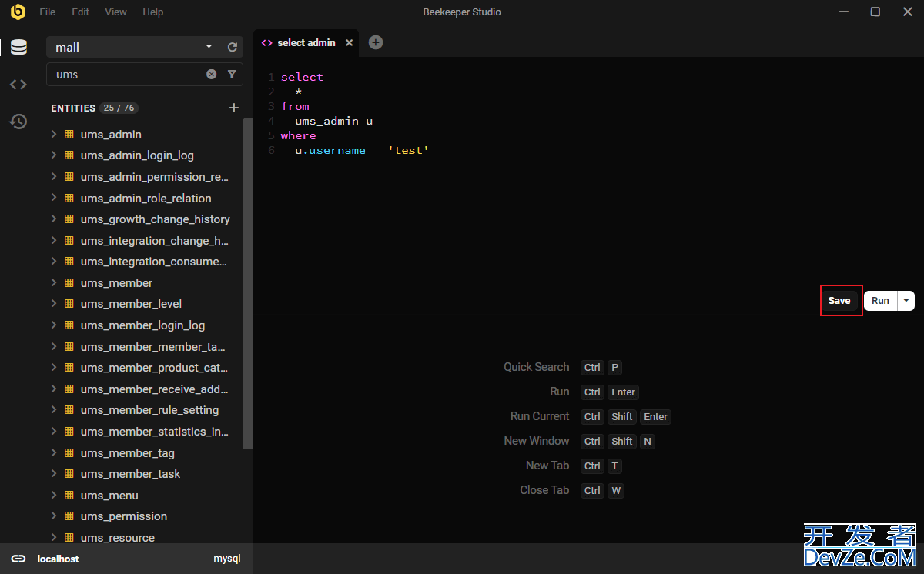Click the ums_member_rule_setting table icon
Viewport: 924px width, 574px height.
(x=69, y=410)
